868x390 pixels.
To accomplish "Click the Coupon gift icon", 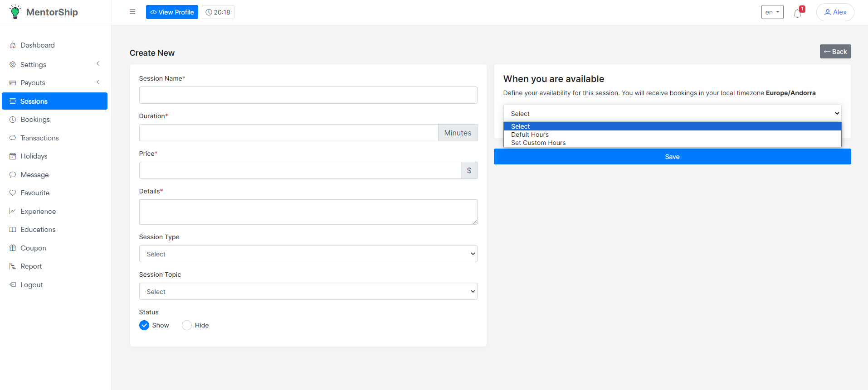I will pyautogui.click(x=13, y=248).
